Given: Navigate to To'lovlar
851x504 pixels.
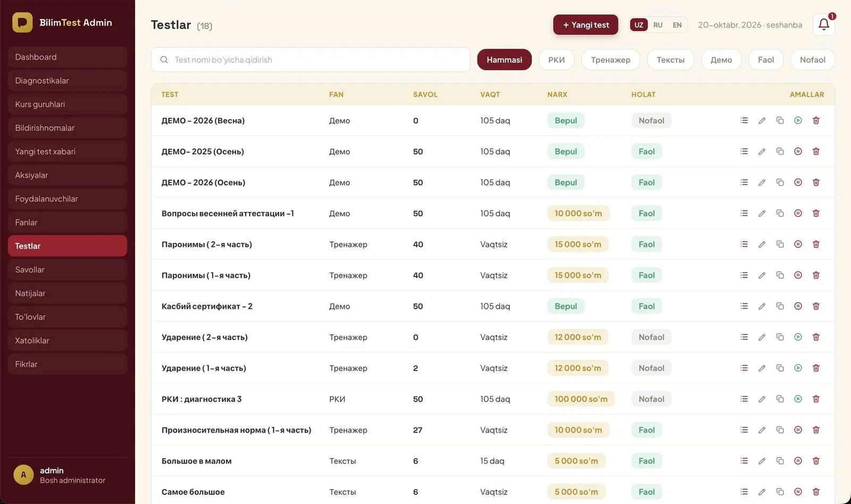Looking at the screenshot, I should [x=68, y=317].
